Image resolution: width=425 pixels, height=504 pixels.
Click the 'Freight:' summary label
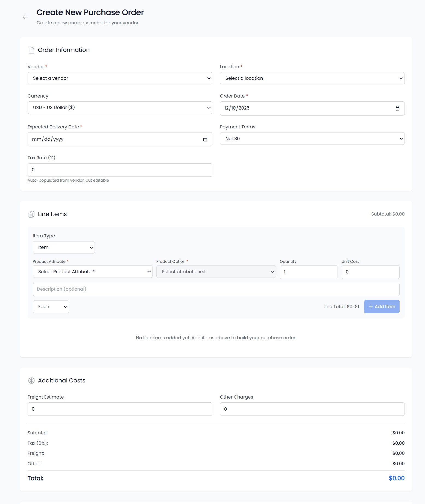(36, 453)
